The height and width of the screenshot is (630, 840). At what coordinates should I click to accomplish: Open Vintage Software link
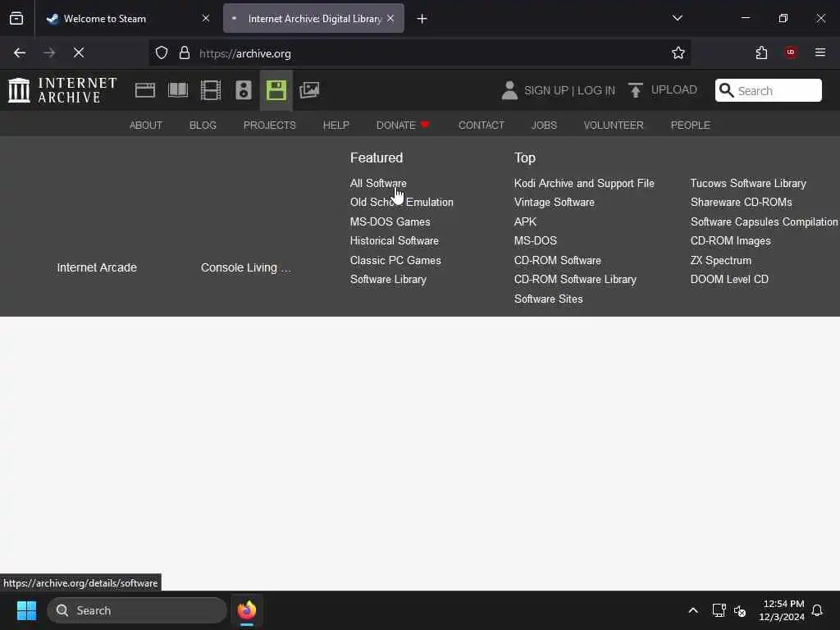click(554, 202)
